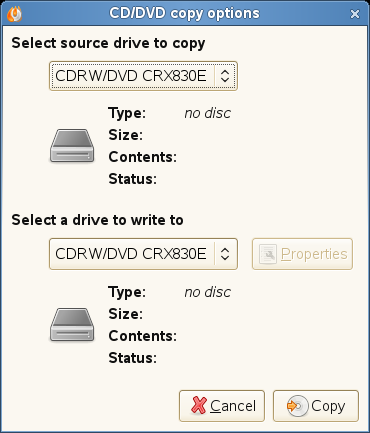Open the write drive CDRW/DVD CRX830E dropdown

coord(143,254)
